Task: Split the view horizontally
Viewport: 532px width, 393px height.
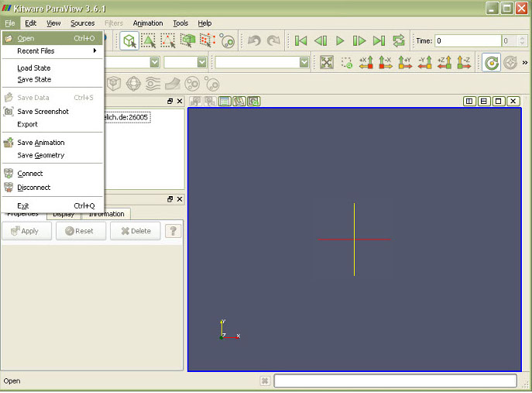Action: [x=470, y=101]
